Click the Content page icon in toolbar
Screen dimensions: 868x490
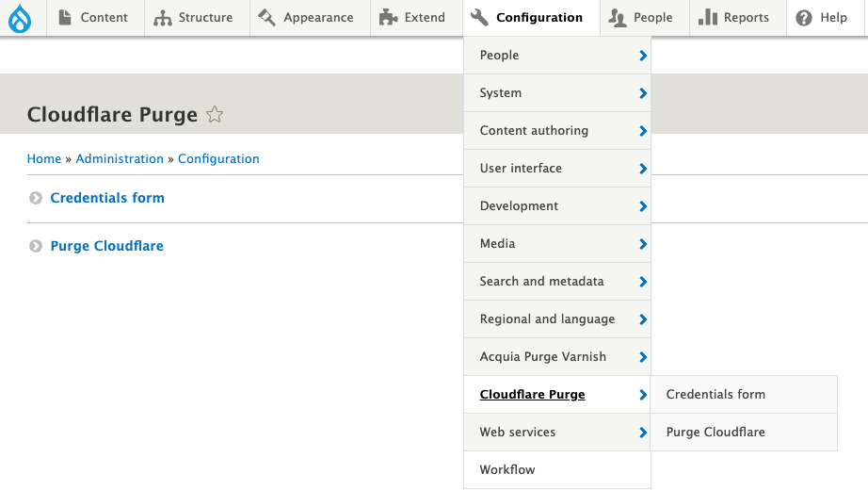tap(65, 17)
